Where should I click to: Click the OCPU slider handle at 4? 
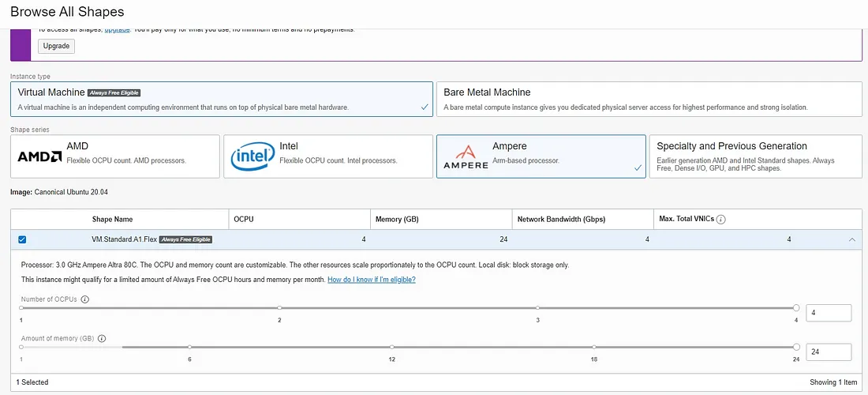tap(796, 307)
